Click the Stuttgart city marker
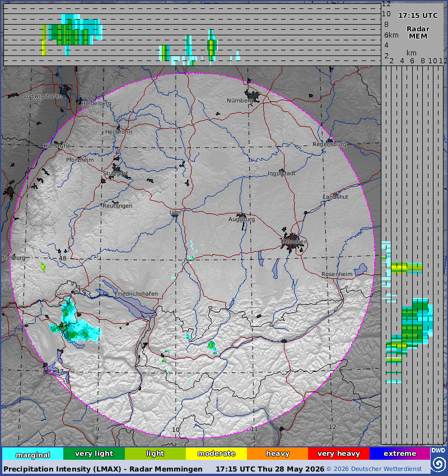The height and width of the screenshot is (476, 448). [x=119, y=170]
